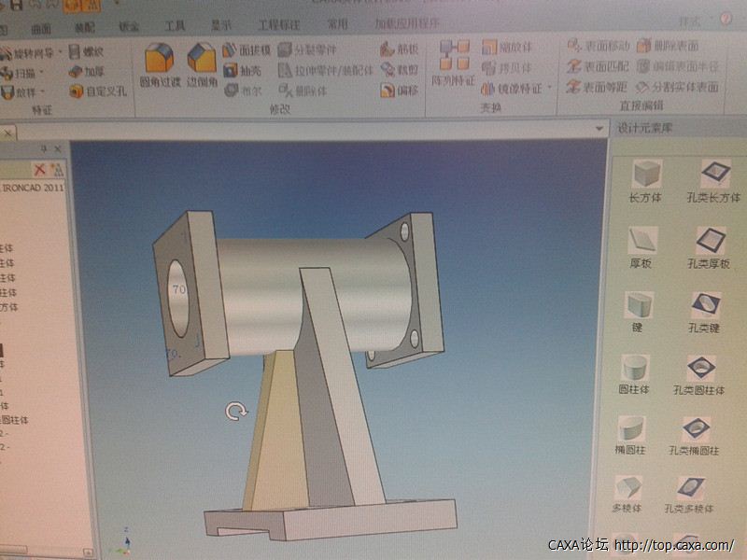Viewport: 747px width, 560px height.
Task: Expand the 旋转向导 dropdown arrow
Action: click(62, 52)
